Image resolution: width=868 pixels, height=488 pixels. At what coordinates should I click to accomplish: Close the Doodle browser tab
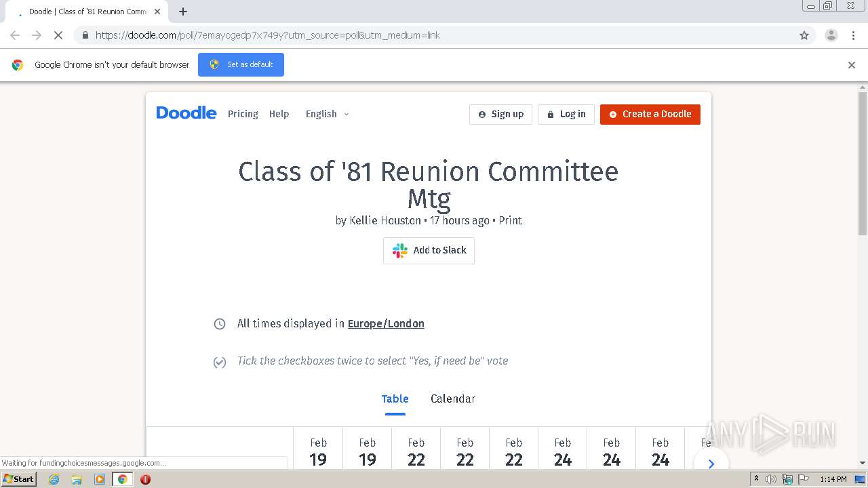coord(158,12)
